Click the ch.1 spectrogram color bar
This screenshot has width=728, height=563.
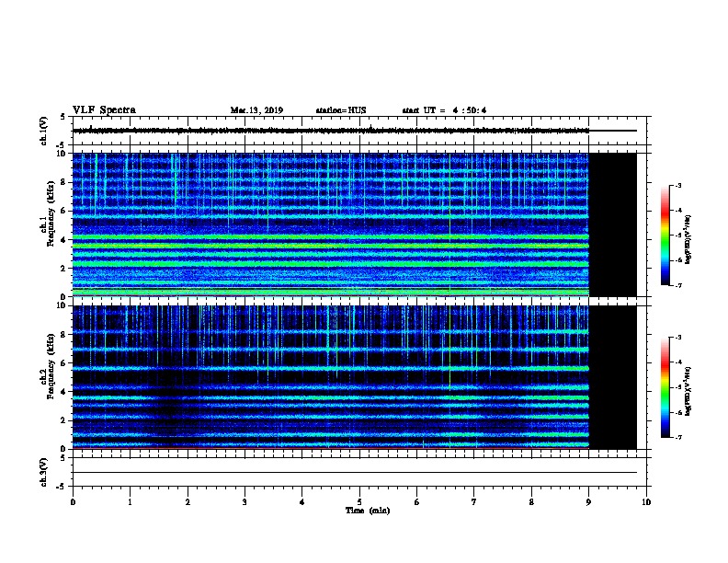coord(665,236)
